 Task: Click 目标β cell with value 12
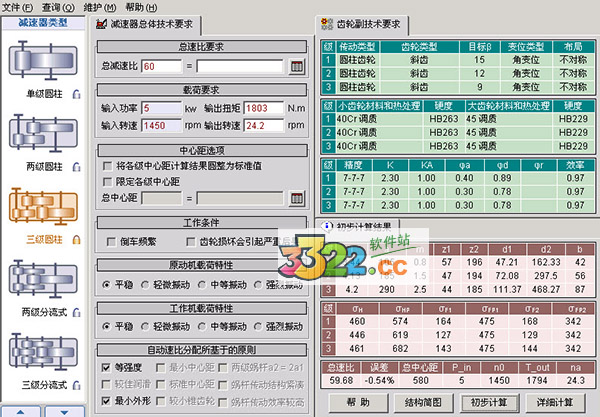[x=479, y=73]
